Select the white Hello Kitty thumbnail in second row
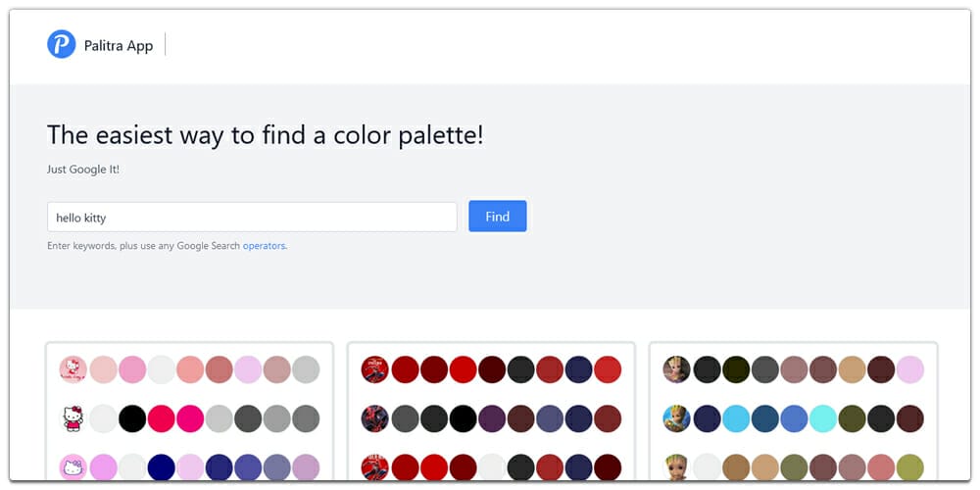Viewport: 980px width, 490px height. coord(73,418)
